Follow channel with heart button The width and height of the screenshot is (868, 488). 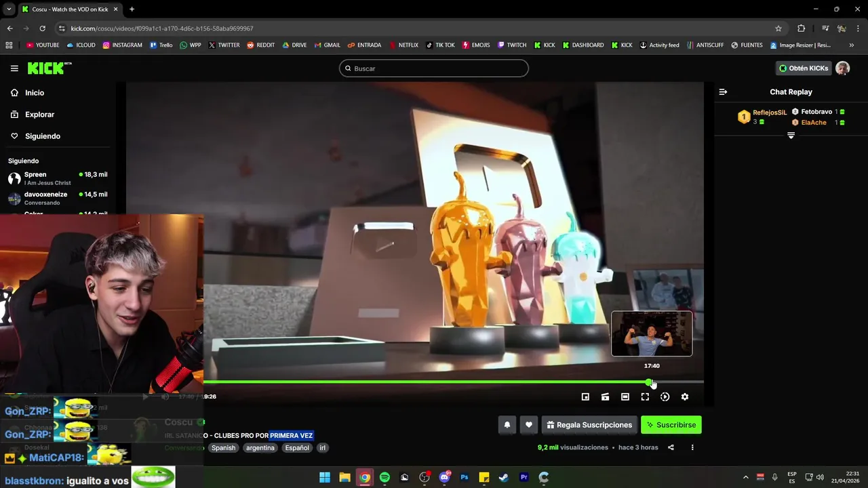[x=529, y=425]
